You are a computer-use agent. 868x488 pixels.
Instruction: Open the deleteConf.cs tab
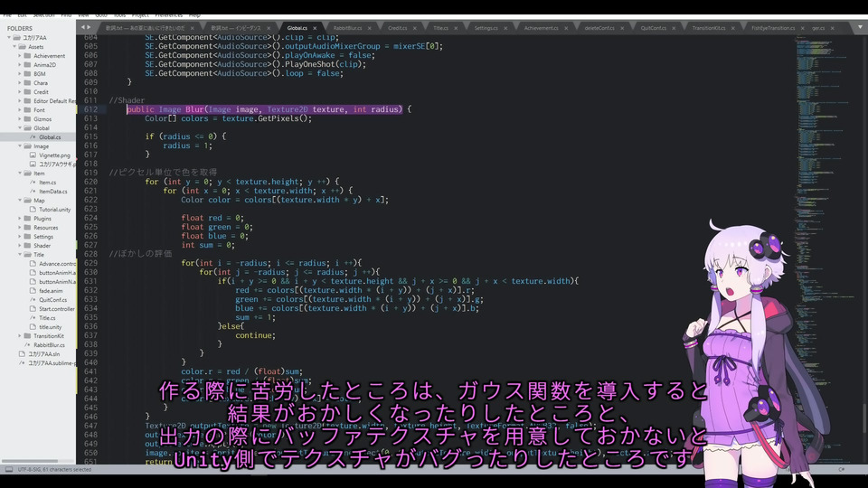[x=599, y=28]
